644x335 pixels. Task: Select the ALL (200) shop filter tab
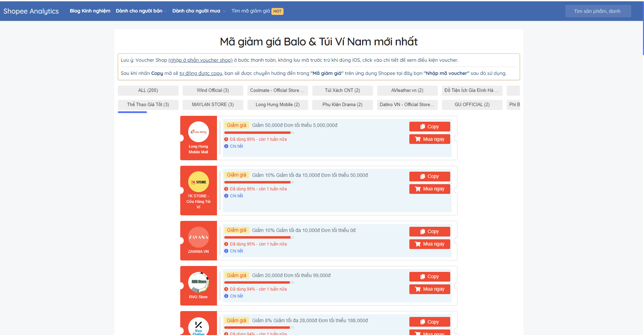[148, 91]
